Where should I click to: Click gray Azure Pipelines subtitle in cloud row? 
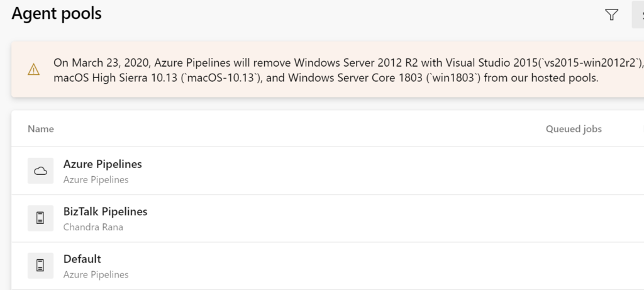96,179
